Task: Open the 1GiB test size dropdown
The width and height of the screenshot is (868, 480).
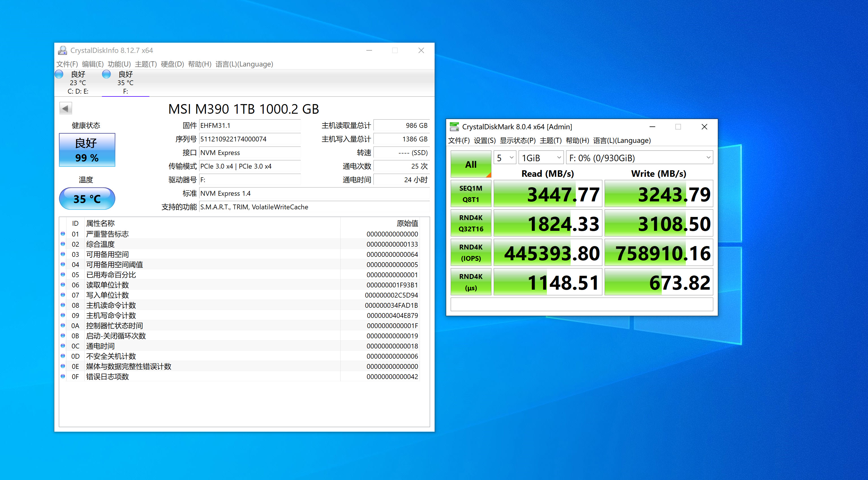Action: (x=541, y=158)
